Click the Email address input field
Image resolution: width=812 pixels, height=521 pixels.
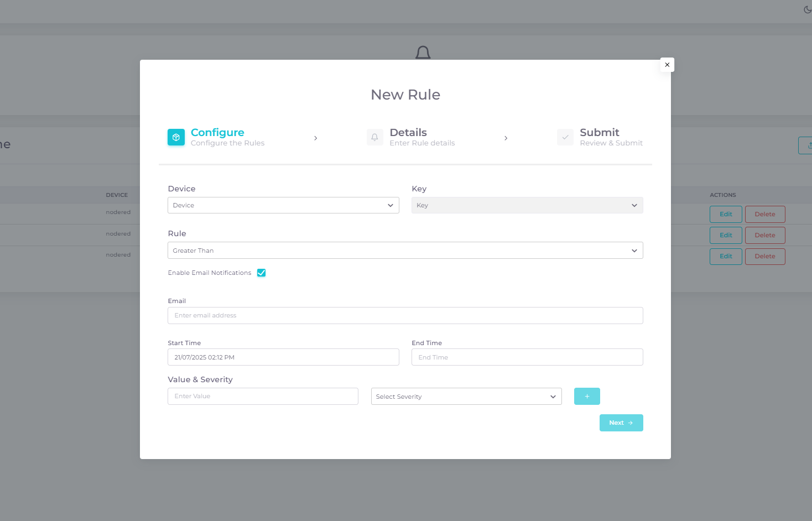405,316
